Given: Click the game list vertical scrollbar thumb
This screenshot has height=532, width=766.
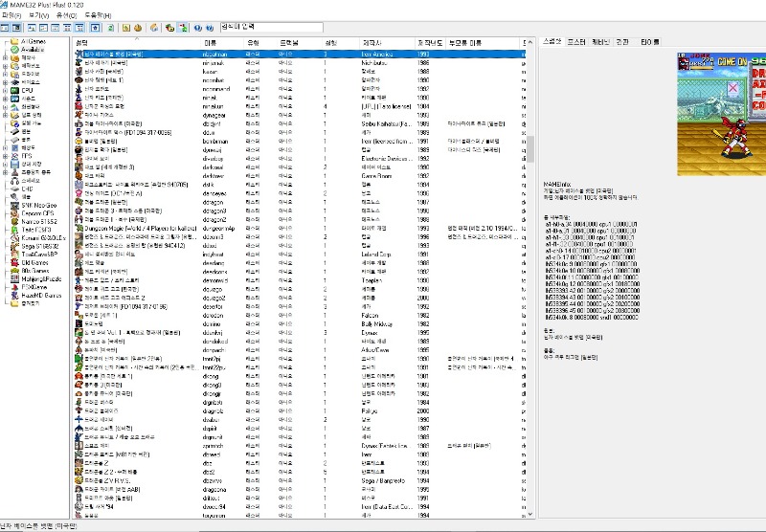Looking at the screenshot, I should tap(530, 148).
